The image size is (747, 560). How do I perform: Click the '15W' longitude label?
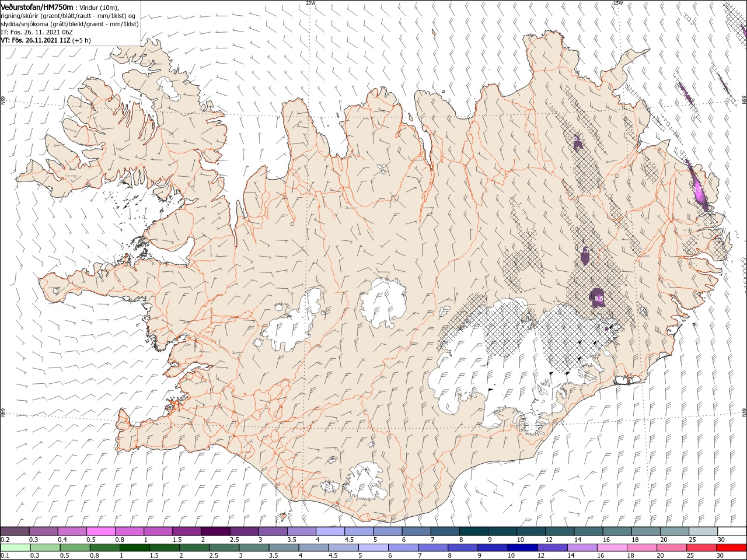pyautogui.click(x=618, y=3)
